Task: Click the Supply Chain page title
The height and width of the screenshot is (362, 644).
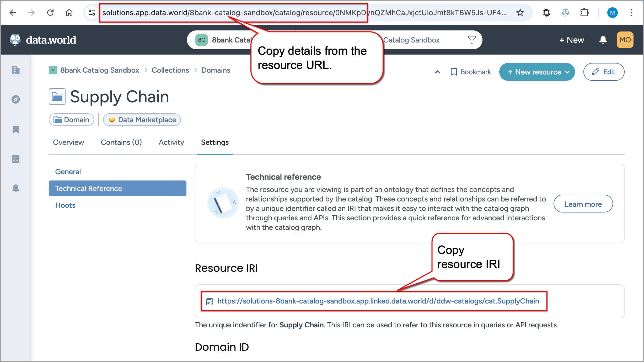Action: click(x=119, y=97)
